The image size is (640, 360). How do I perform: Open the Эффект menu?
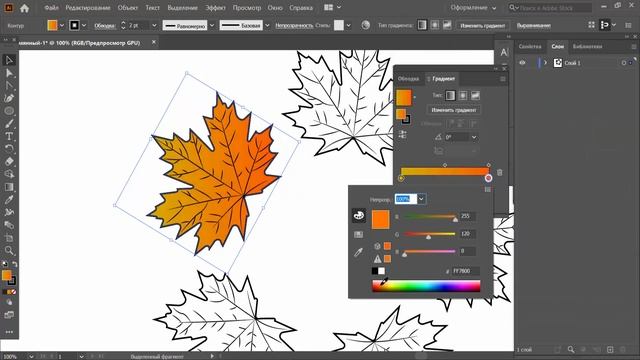(215, 8)
